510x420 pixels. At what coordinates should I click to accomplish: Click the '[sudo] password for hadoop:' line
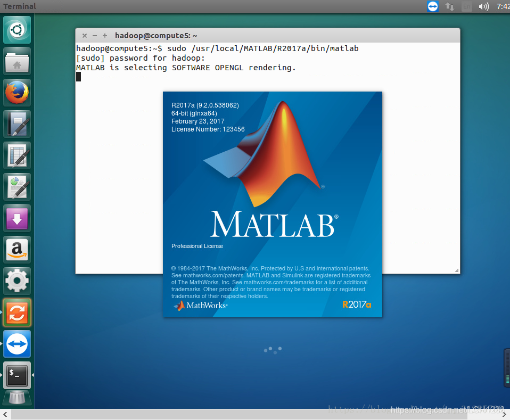point(140,58)
